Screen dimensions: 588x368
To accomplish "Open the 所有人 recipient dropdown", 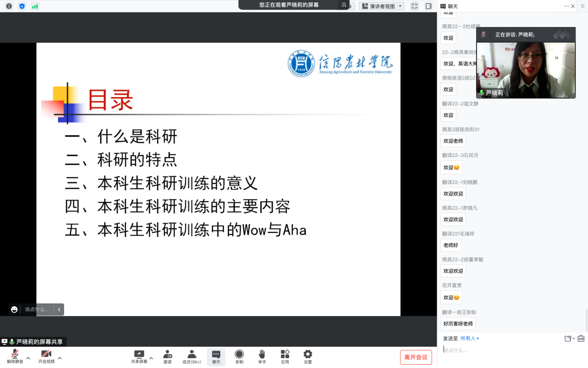I will point(470,339).
